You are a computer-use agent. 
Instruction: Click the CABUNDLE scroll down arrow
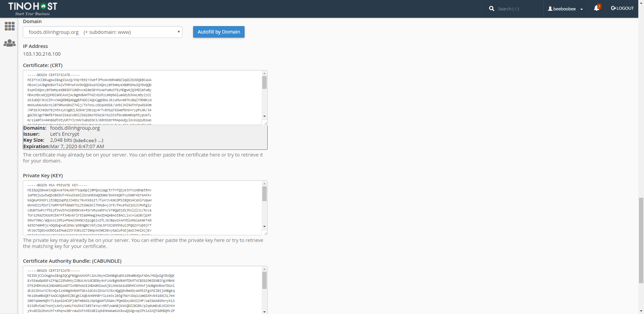(x=264, y=312)
